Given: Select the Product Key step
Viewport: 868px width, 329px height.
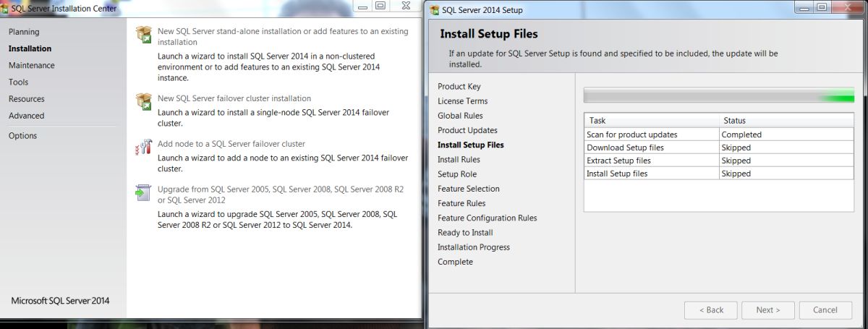Looking at the screenshot, I should click(459, 87).
